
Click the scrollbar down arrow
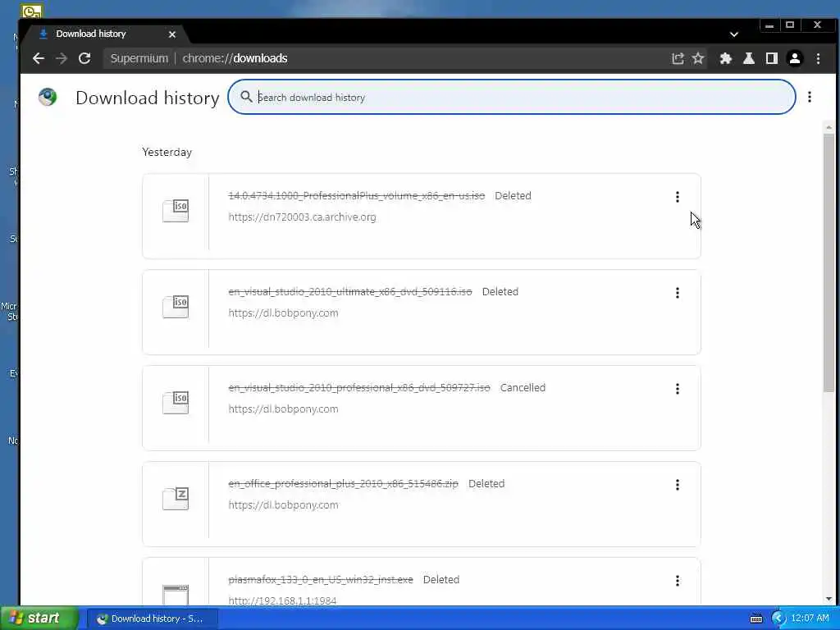[x=829, y=599]
